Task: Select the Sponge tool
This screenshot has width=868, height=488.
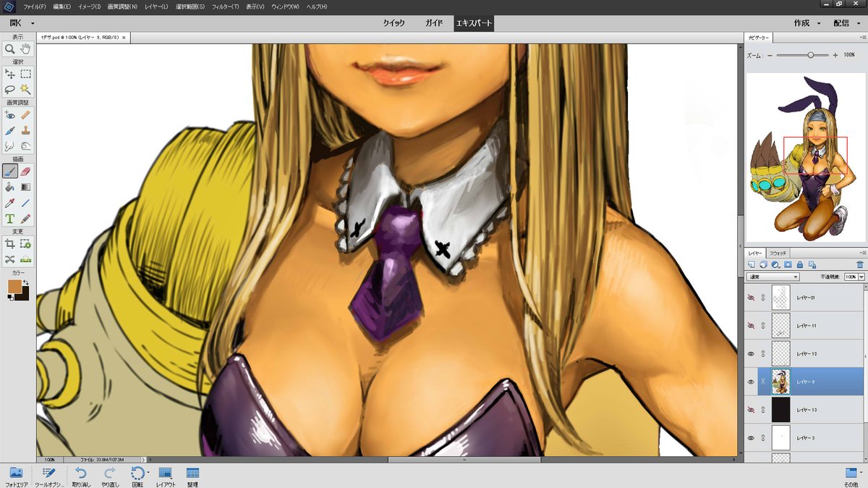Action: (x=26, y=146)
